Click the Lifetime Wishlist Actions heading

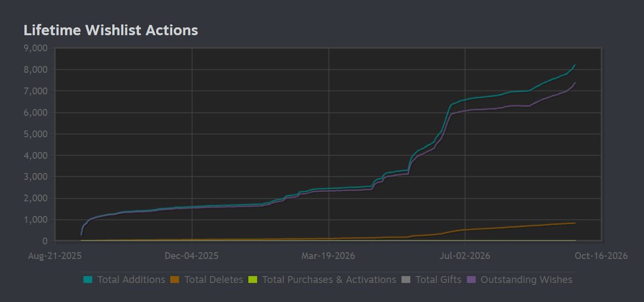pyautogui.click(x=111, y=30)
